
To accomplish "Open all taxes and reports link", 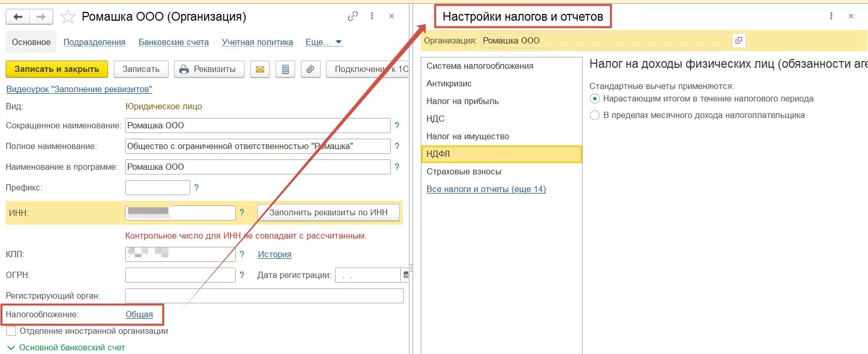I will pyautogui.click(x=486, y=189).
